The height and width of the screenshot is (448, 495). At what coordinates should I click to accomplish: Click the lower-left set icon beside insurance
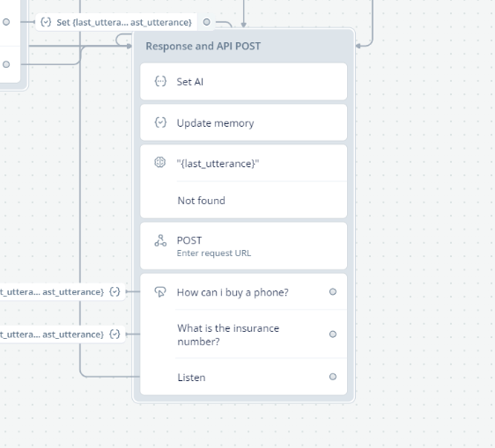tap(115, 334)
